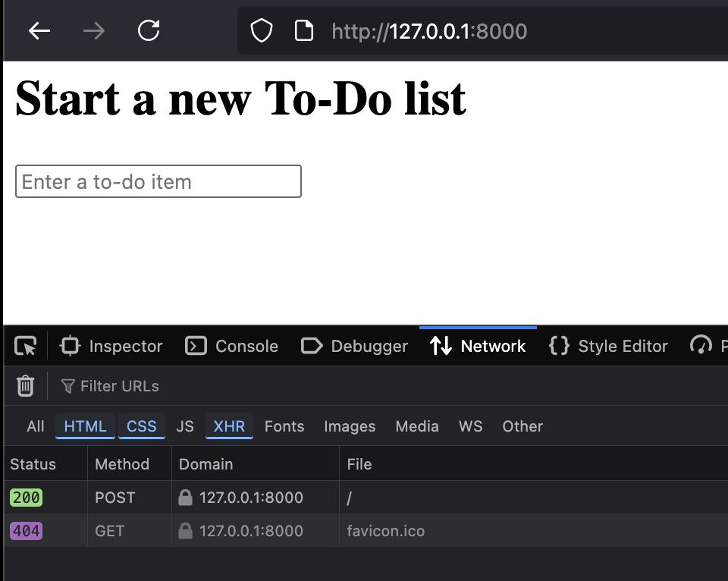Sort by the Method column header
This screenshot has width=728, height=581.
click(130, 464)
